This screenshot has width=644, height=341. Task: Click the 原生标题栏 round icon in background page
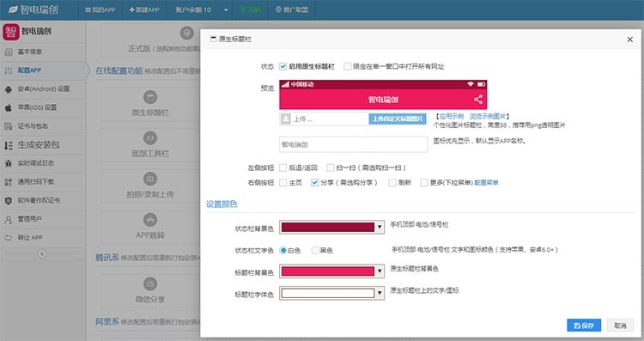[x=150, y=97]
